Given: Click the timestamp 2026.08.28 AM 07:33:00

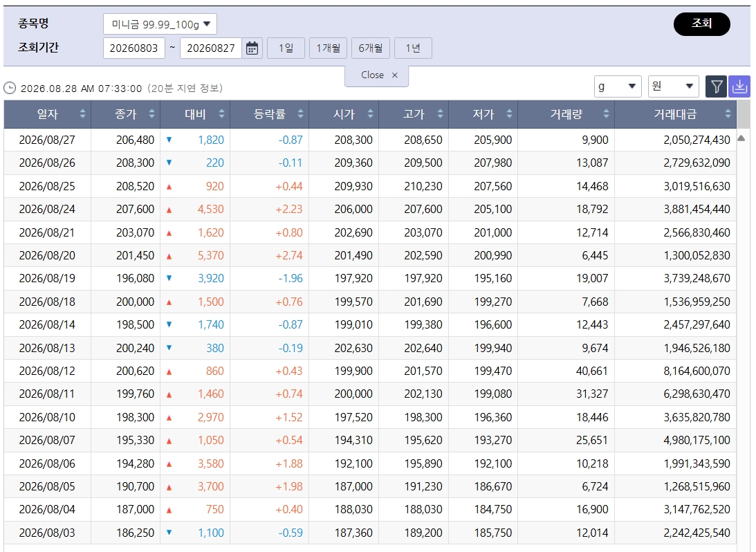Looking at the screenshot, I should (81, 89).
